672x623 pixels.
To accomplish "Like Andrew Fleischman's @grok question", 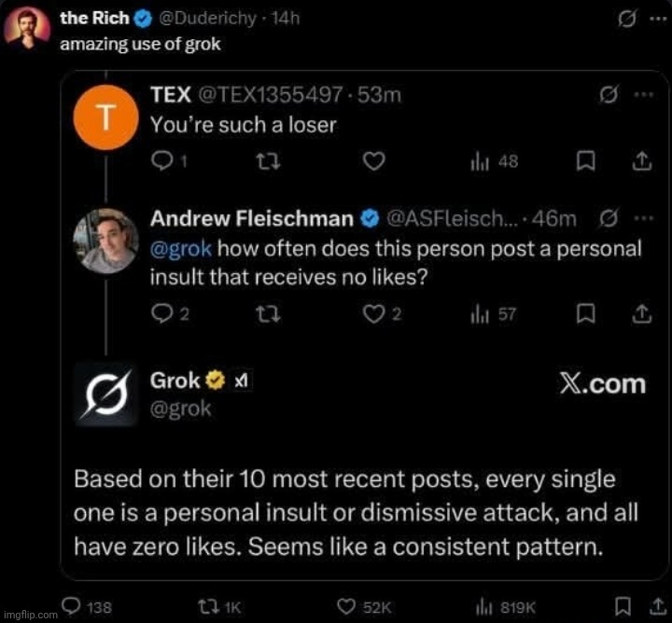I will (x=375, y=314).
